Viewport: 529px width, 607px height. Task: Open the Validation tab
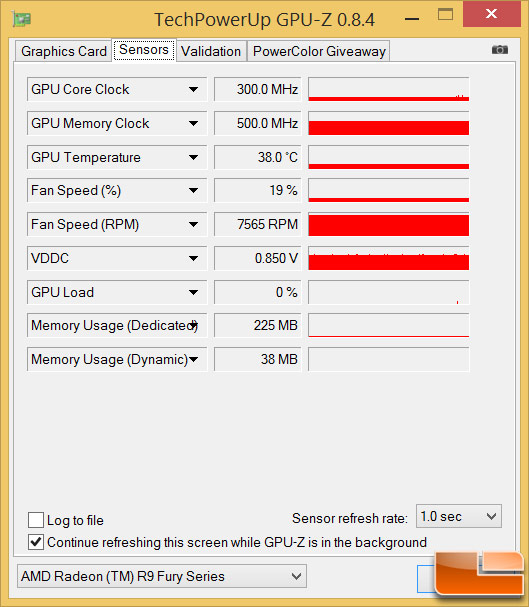tap(211, 51)
